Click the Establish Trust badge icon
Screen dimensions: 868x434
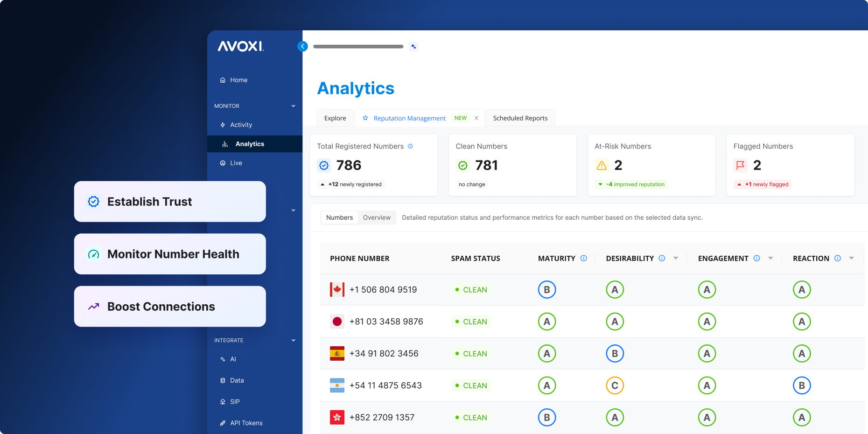click(94, 202)
